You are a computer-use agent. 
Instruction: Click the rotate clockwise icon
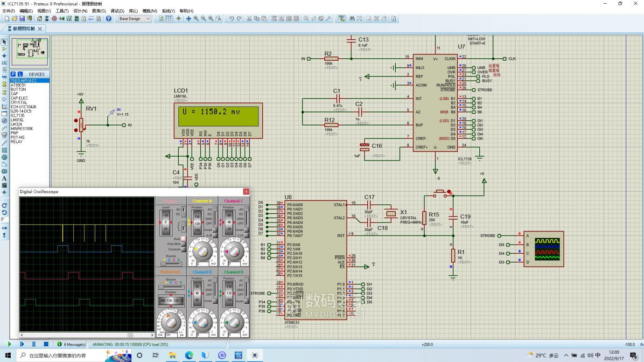pos(4,205)
